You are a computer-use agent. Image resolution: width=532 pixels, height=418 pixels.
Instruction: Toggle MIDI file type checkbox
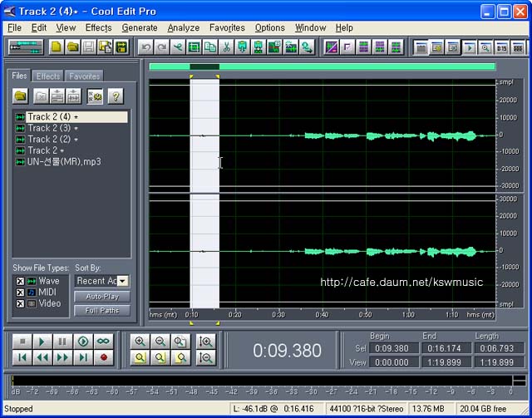20,293
